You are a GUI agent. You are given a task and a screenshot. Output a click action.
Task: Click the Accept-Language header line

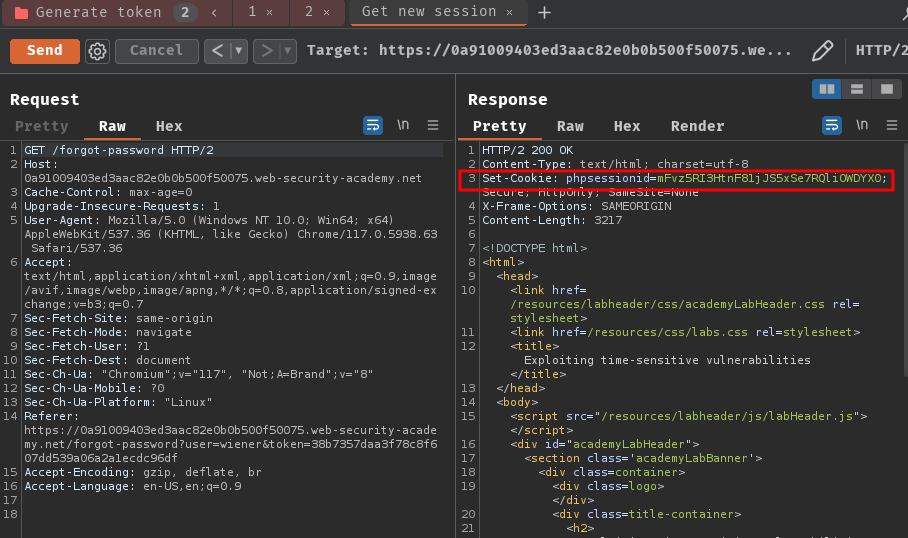point(133,486)
